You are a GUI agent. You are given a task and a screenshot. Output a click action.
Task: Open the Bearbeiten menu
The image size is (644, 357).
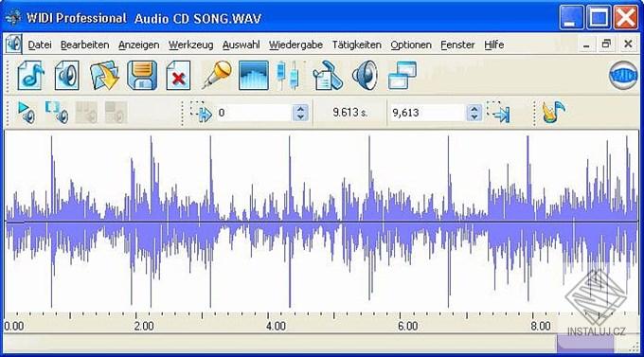pyautogui.click(x=85, y=45)
